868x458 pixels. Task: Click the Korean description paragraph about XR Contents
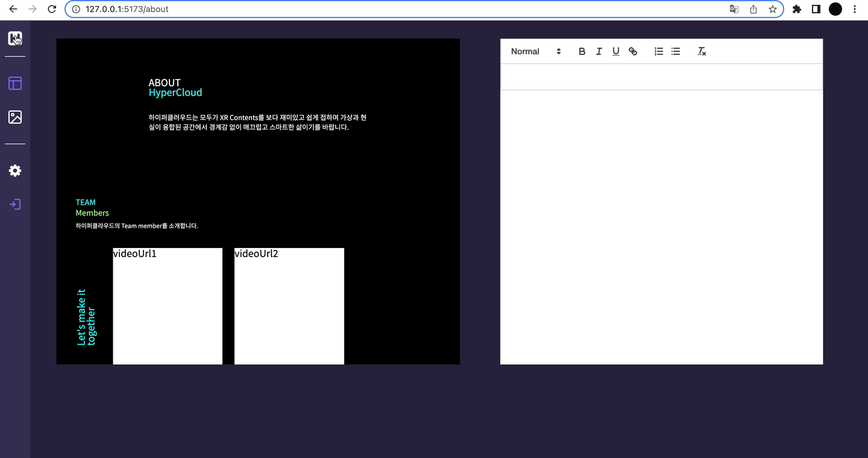[x=257, y=122]
